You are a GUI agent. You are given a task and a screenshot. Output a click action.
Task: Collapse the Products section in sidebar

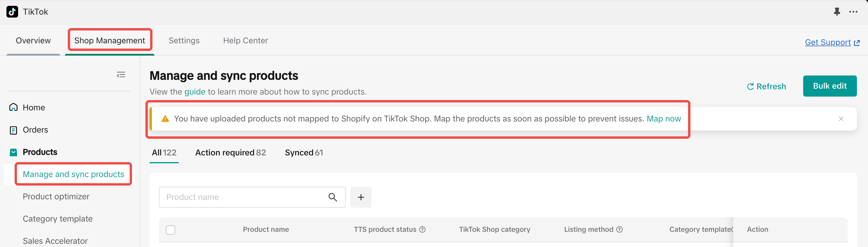pyautogui.click(x=40, y=152)
